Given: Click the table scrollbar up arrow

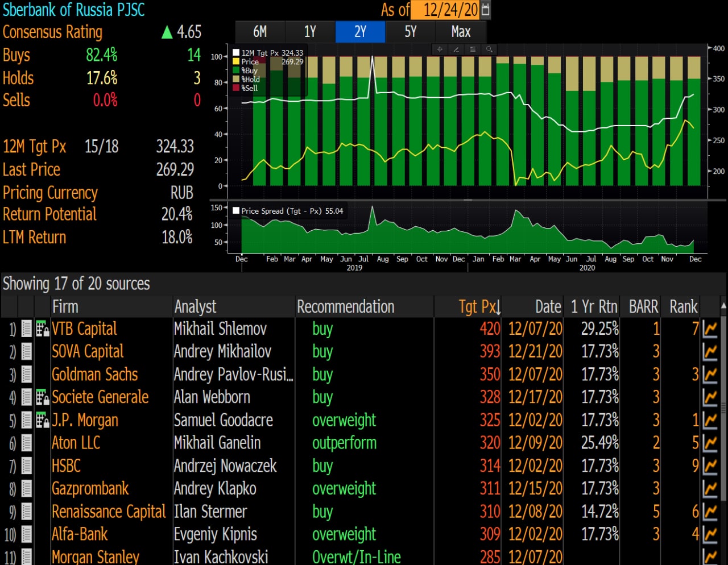Looking at the screenshot, I should [x=723, y=307].
